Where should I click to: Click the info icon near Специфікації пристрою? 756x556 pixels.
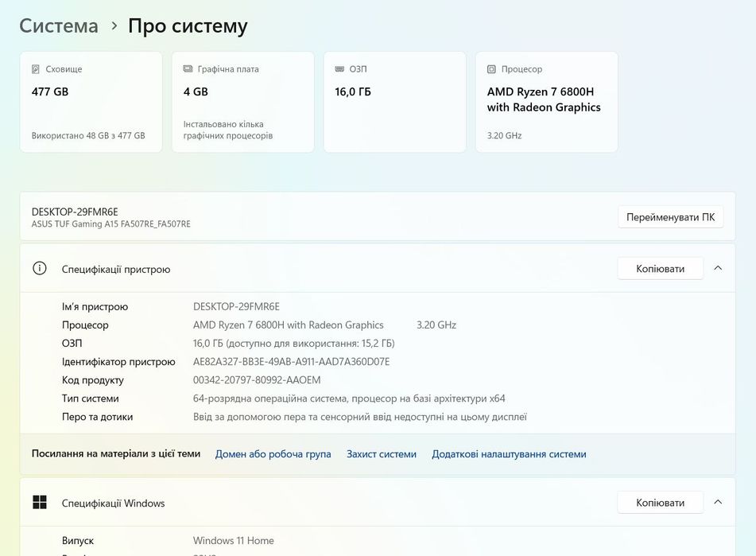pyautogui.click(x=40, y=269)
